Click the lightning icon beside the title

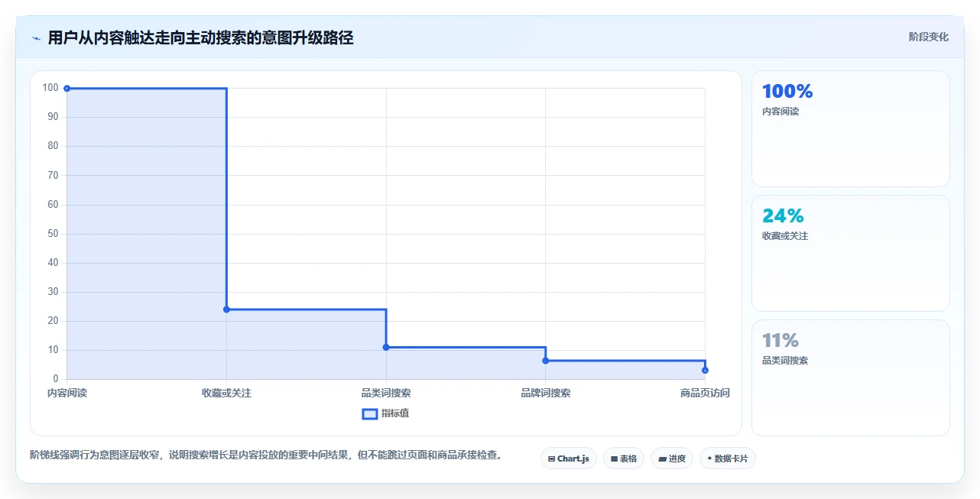(x=37, y=38)
